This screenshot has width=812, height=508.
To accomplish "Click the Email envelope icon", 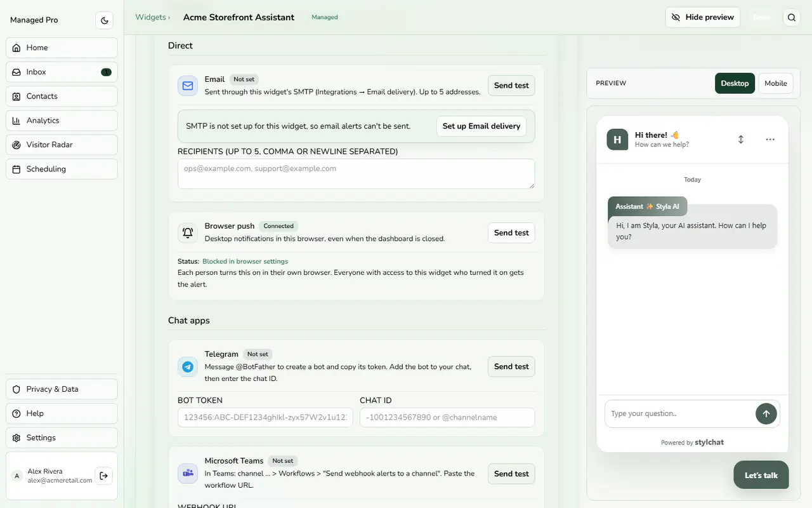I will pyautogui.click(x=188, y=86).
